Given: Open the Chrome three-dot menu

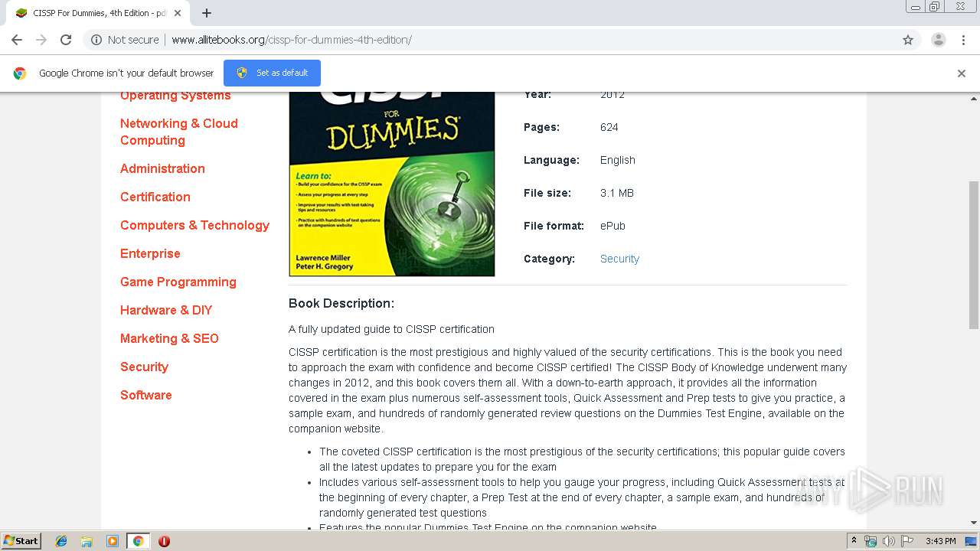Looking at the screenshot, I should 963,40.
